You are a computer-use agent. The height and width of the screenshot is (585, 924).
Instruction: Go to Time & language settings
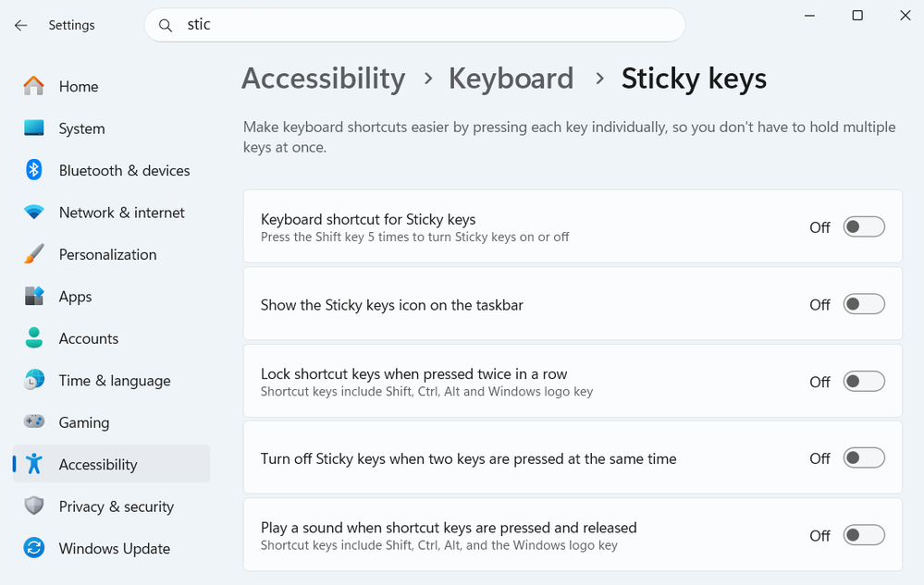pyautogui.click(x=114, y=381)
